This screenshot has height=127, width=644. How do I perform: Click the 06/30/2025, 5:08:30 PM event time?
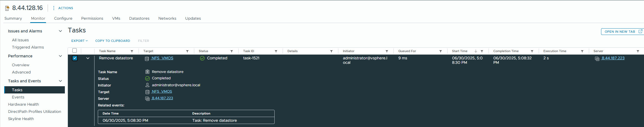point(125,120)
